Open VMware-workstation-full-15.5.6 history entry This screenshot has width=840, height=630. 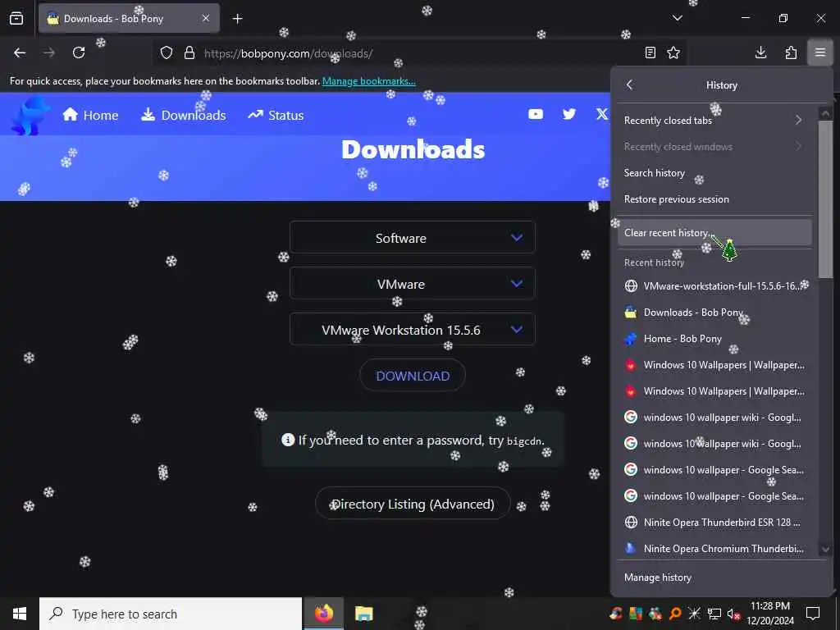tap(714, 286)
